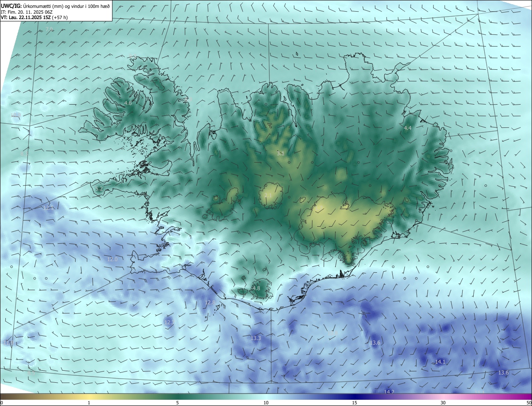Click the colorbar tick label 15
This screenshot has width=532, height=406.
(355, 403)
